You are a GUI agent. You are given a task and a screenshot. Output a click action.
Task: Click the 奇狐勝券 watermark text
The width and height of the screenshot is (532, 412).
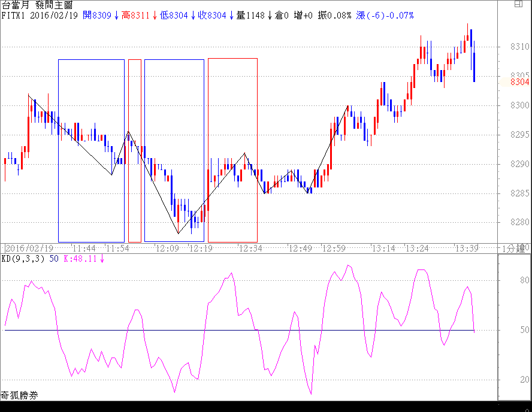point(19,395)
